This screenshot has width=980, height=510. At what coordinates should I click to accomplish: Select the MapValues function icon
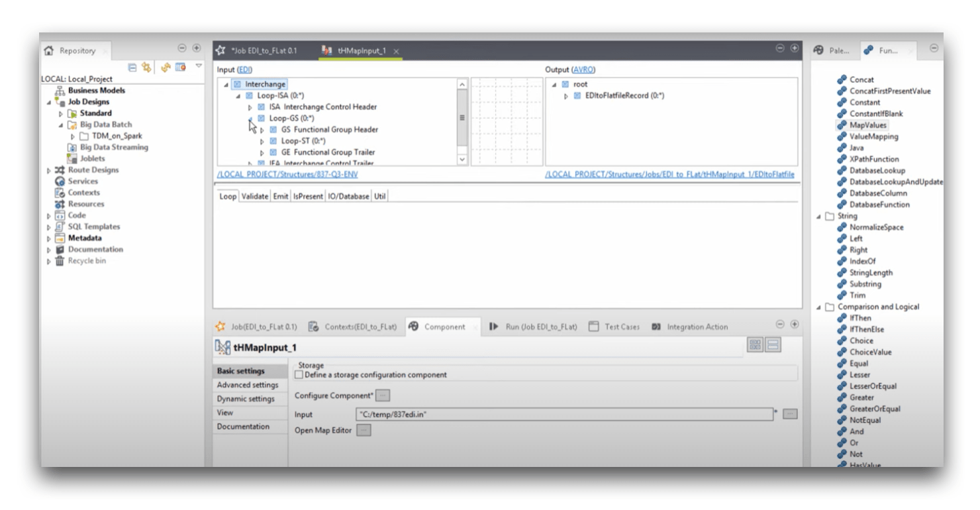pos(842,125)
